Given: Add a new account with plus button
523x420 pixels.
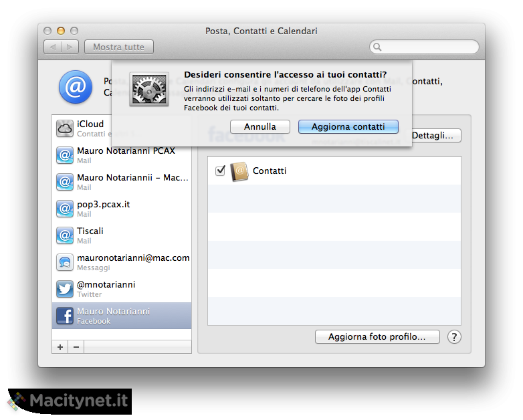Looking at the screenshot, I should 60,347.
